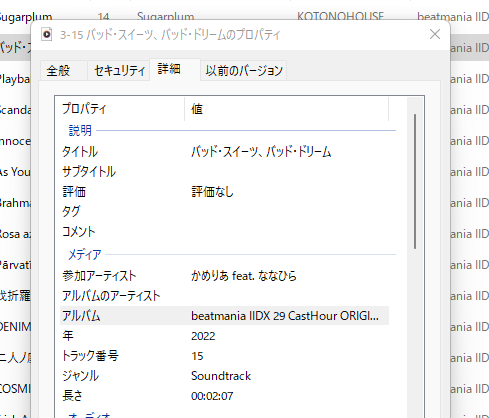Click the media file icon in the dialog title bar

coord(47,34)
